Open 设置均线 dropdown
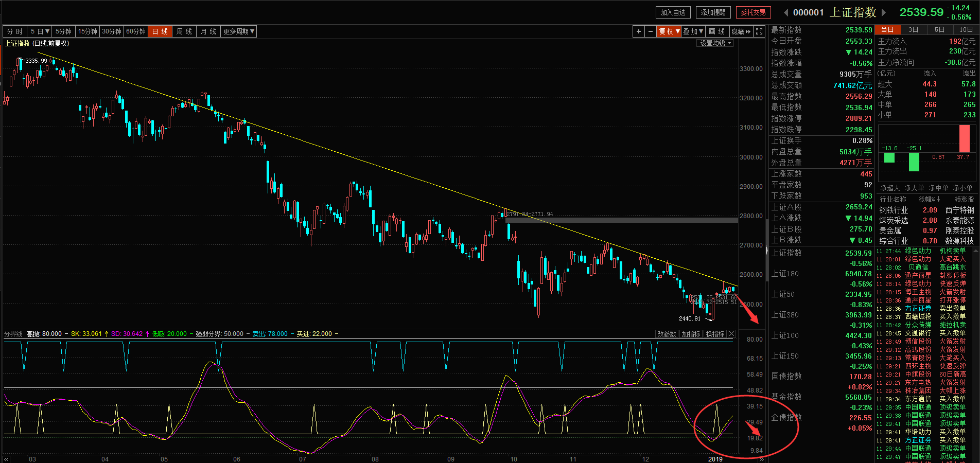The width and height of the screenshot is (980, 463). point(715,43)
